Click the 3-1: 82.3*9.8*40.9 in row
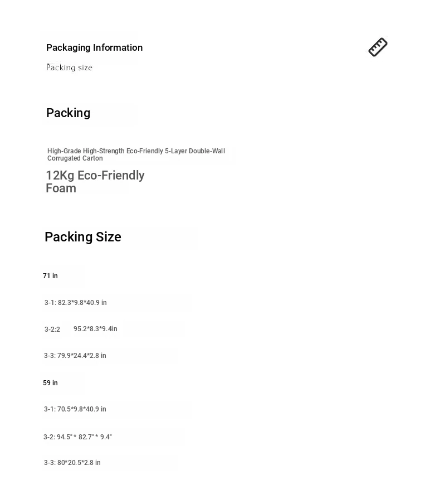This screenshot has width=440, height=504. coord(76,303)
